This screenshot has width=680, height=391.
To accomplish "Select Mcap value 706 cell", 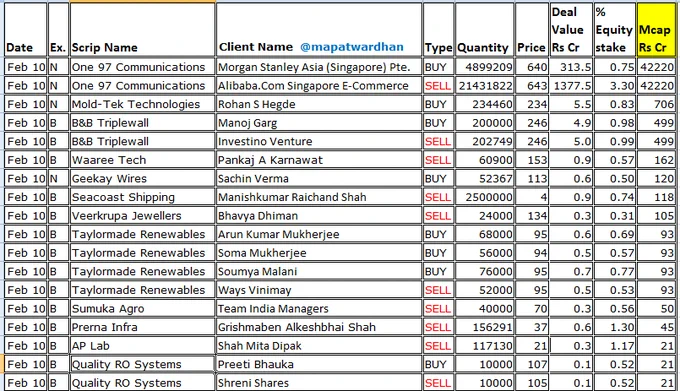I will click(x=656, y=104).
